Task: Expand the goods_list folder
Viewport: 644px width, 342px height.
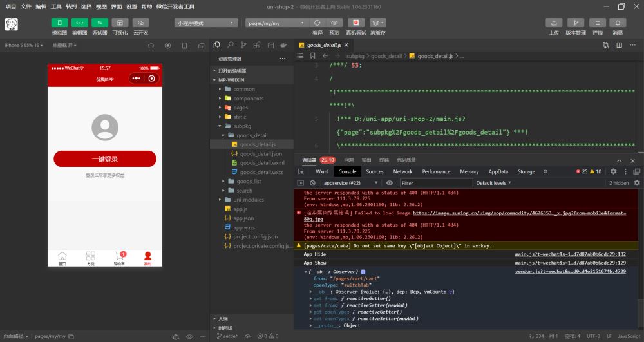Action: pos(249,181)
